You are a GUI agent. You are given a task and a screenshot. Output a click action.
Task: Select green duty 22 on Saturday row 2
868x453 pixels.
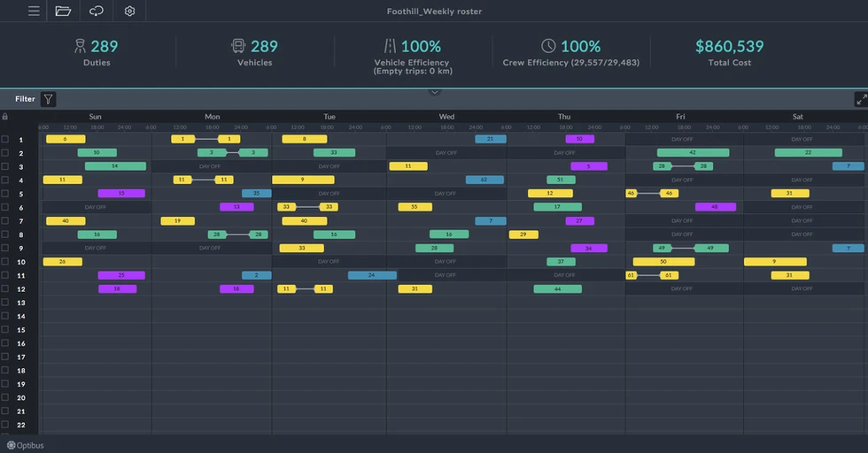[808, 153]
